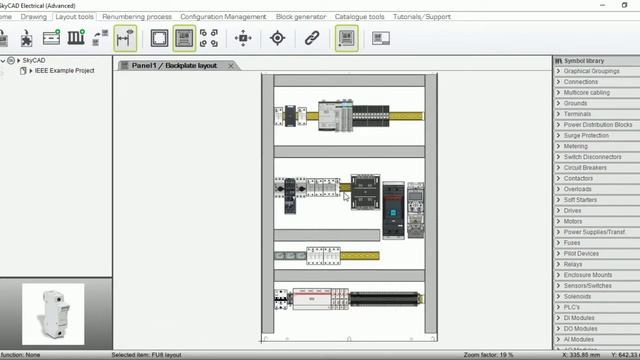Click the empty panel frame icon

tap(159, 38)
